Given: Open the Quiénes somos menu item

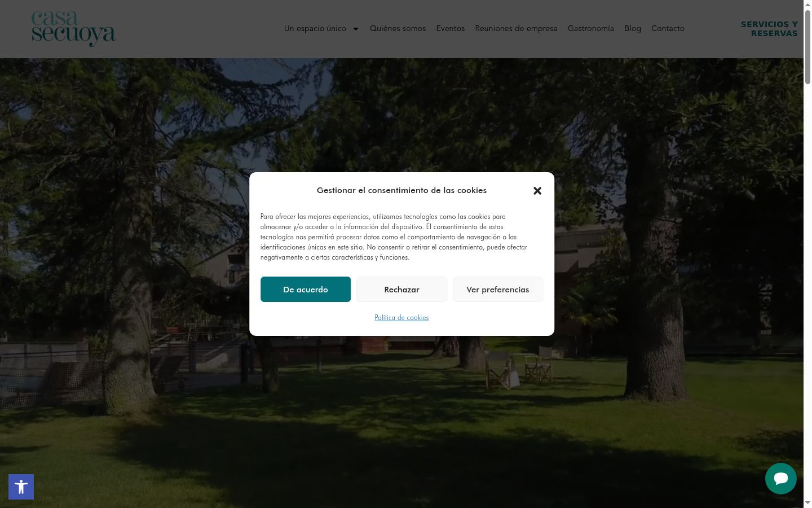Looking at the screenshot, I should (x=398, y=28).
